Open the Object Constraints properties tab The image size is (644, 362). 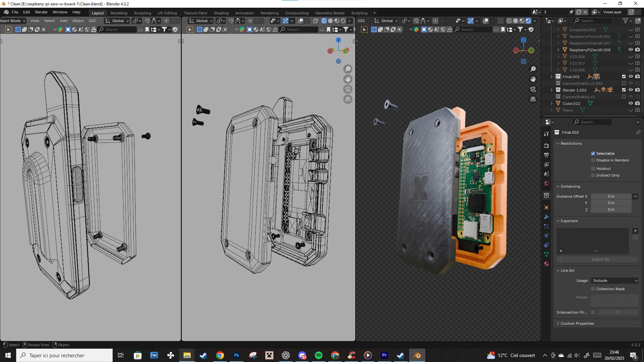click(x=546, y=245)
